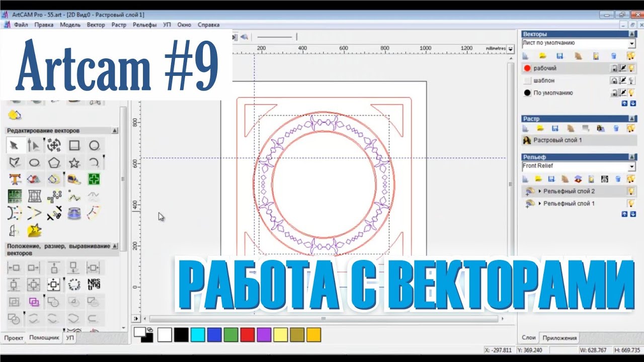Expand Рельефный слой 2 triangle
Screen dimensions: 644x362
point(540,192)
